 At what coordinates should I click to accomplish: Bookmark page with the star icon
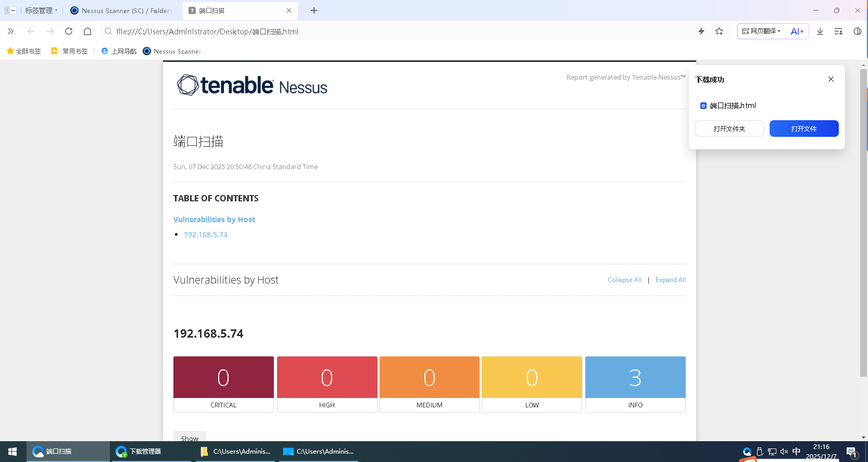[x=719, y=31]
